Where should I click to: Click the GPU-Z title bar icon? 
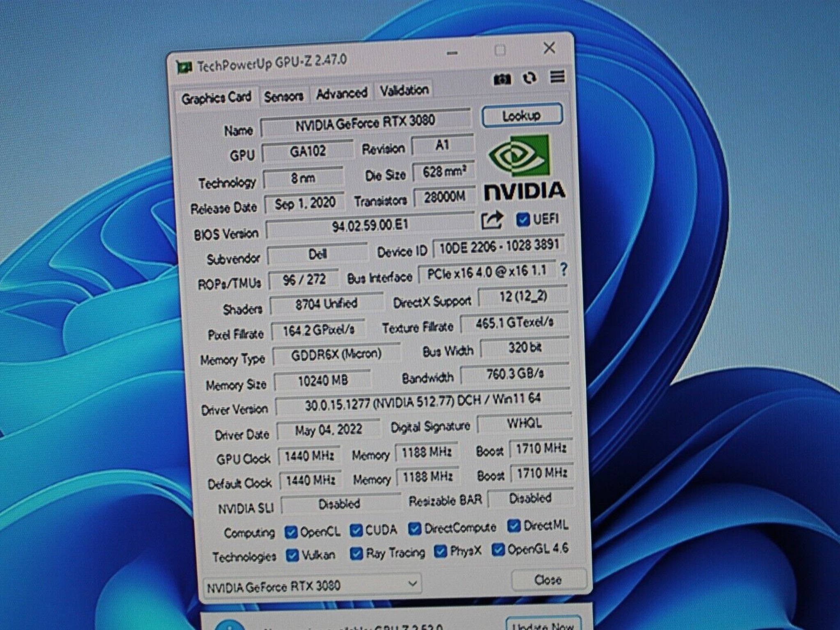(x=184, y=67)
